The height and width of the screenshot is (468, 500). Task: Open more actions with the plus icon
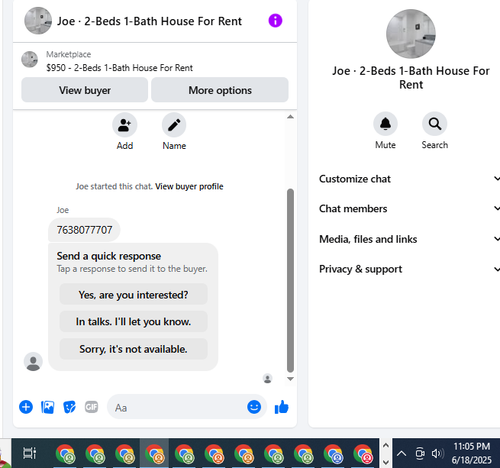pyautogui.click(x=26, y=407)
